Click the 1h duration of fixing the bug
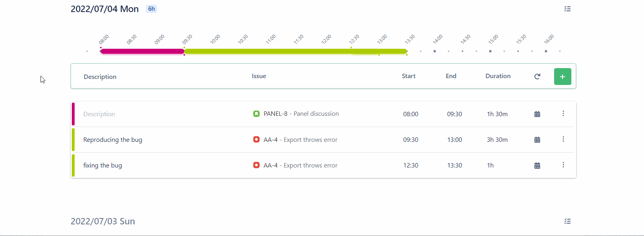Screen dimensions: 644x236 click(490, 165)
